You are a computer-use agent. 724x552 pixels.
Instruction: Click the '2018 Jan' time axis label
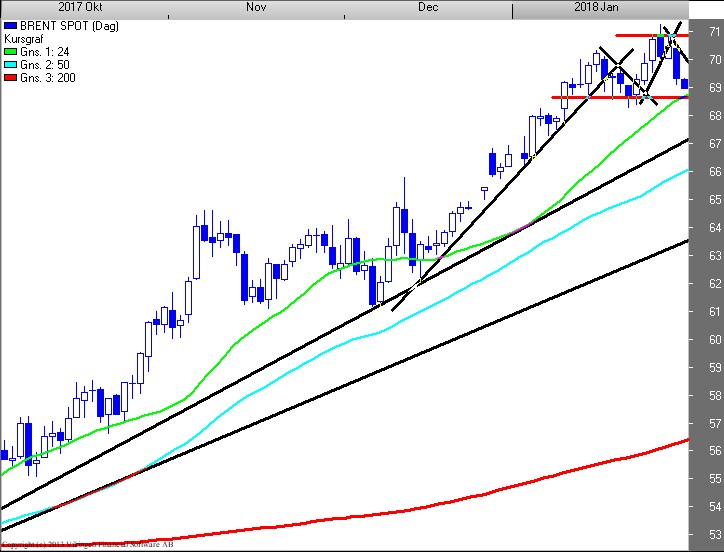596,7
